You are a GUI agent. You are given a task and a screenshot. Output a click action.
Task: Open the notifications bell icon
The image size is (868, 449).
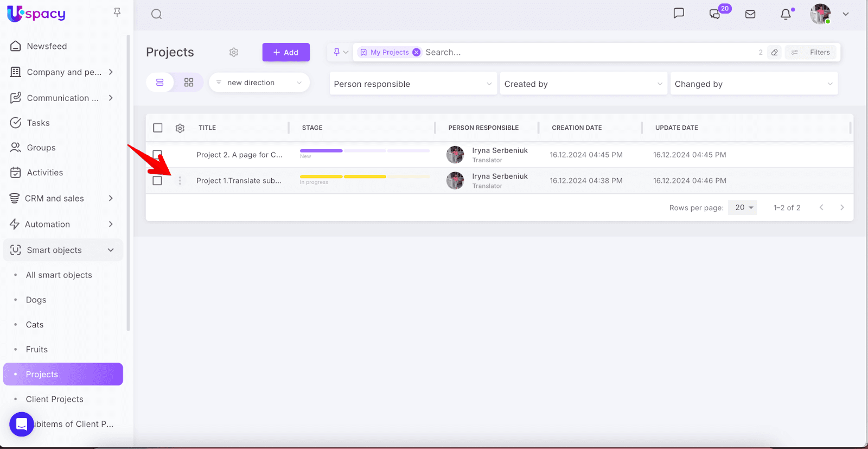point(786,14)
